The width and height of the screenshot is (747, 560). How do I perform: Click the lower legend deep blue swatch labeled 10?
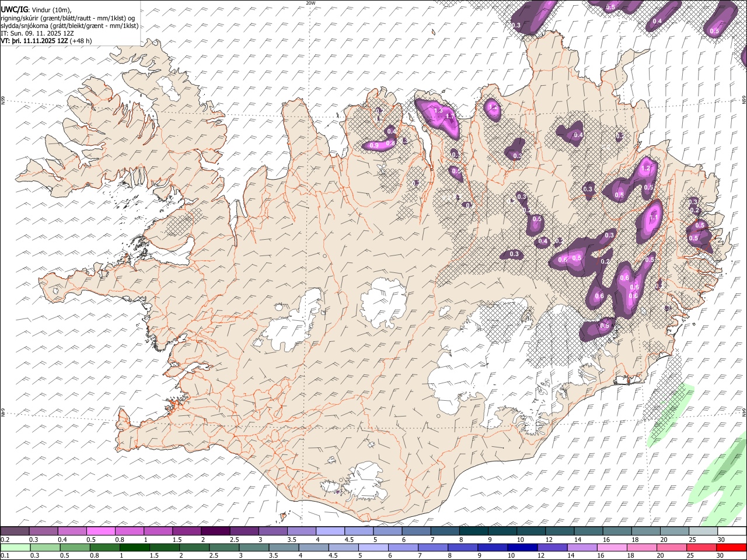point(522,547)
